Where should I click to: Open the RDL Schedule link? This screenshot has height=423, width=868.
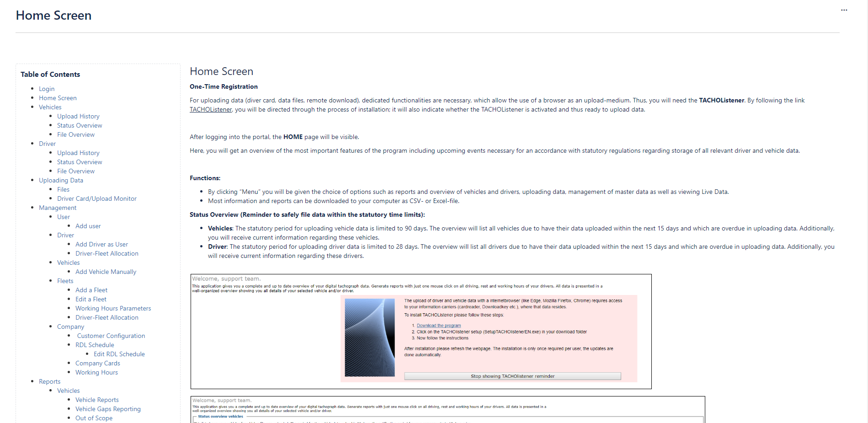95,345
